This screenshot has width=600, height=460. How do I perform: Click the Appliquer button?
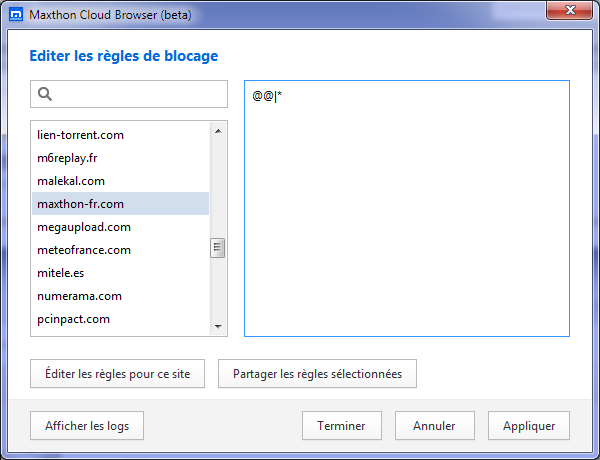click(529, 426)
